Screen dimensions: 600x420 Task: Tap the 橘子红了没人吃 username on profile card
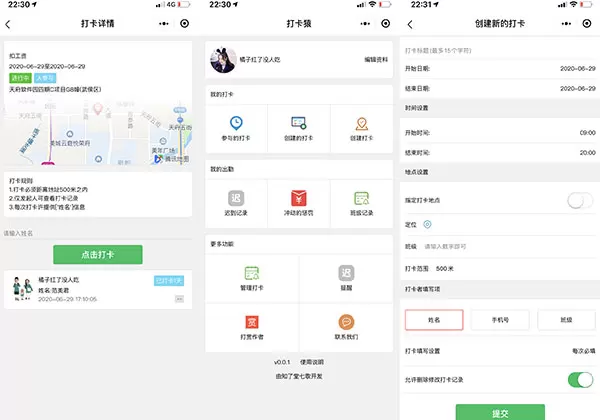tap(260, 60)
